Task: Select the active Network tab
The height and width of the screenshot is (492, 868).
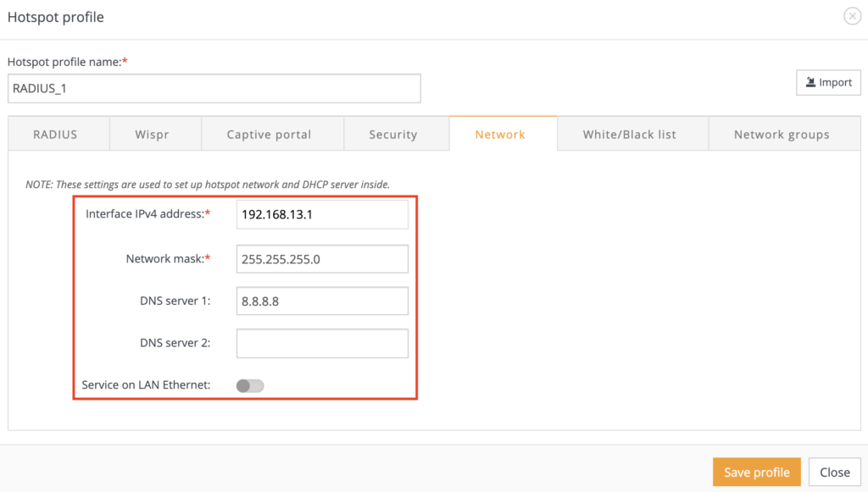Action: point(500,134)
